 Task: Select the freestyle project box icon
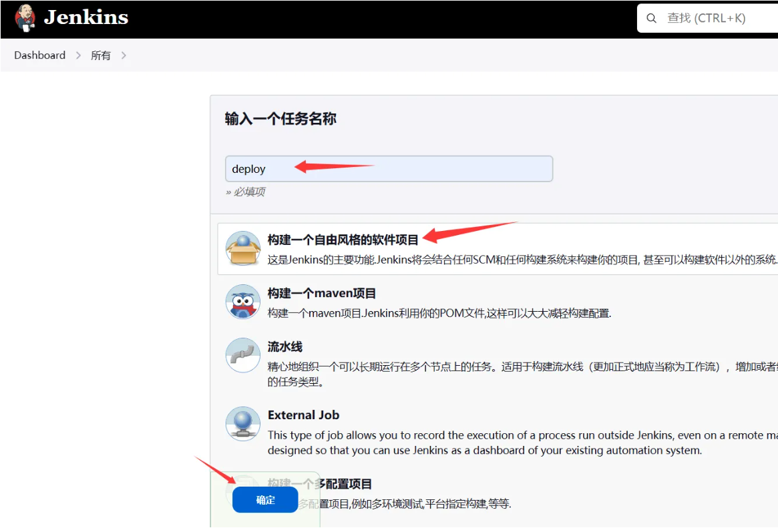coord(242,248)
